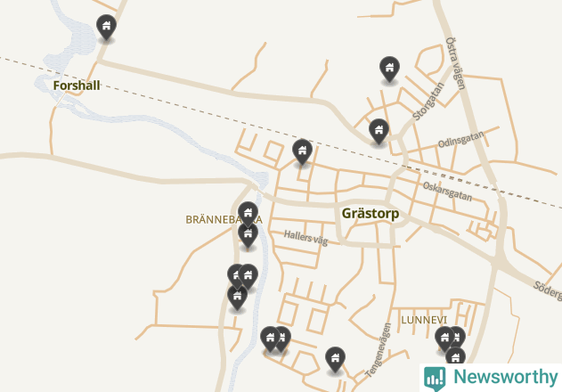Click bottommost house marker beside Newsworthy logo

click(x=455, y=355)
